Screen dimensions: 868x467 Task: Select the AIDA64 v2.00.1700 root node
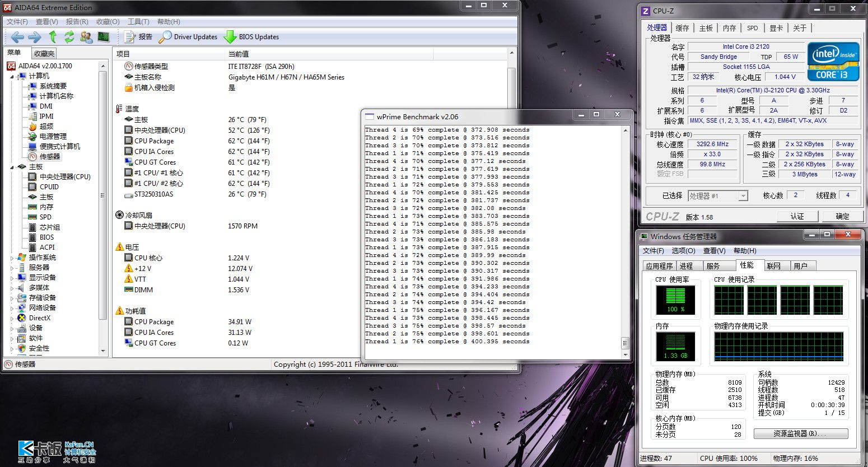click(40, 66)
